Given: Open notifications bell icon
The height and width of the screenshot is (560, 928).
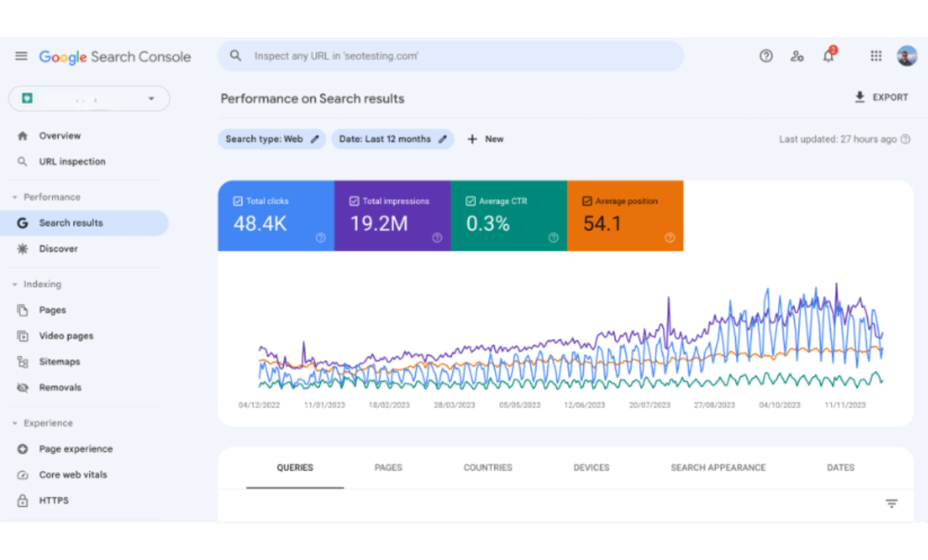Looking at the screenshot, I should tap(829, 55).
